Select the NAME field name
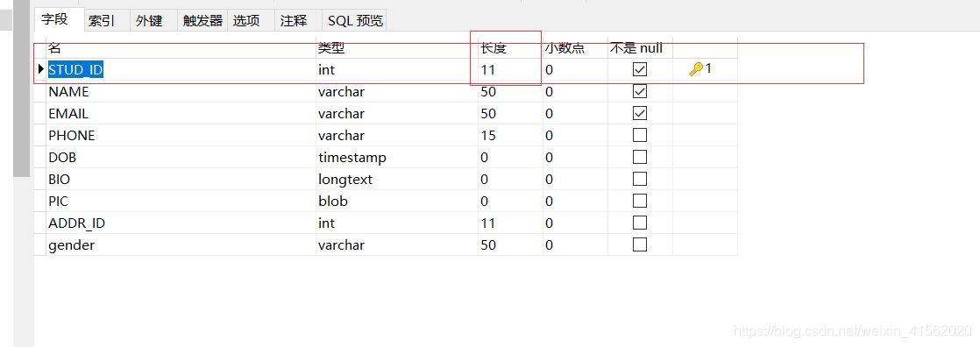Screen dimensions: 980x347 pos(68,92)
